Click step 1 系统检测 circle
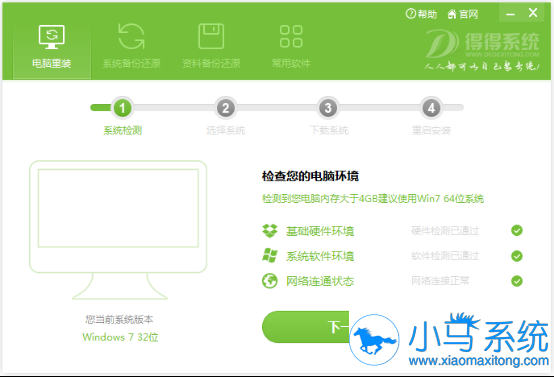This screenshot has height=377, width=554. (x=122, y=108)
